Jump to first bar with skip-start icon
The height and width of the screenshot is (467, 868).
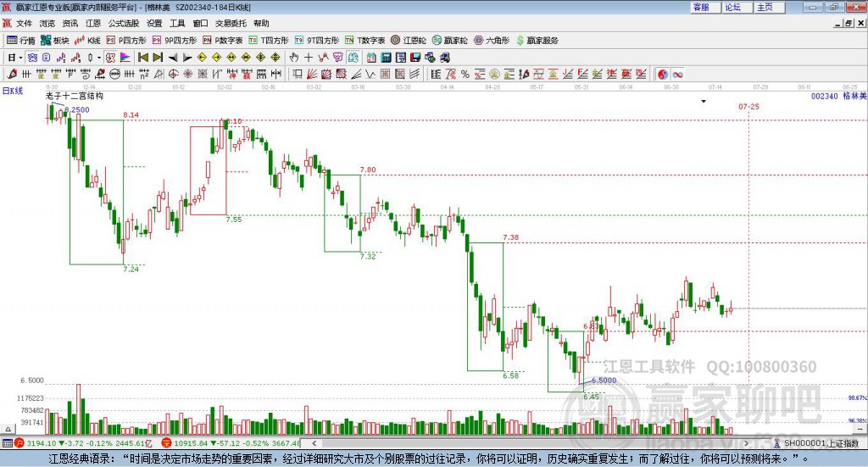[143, 58]
